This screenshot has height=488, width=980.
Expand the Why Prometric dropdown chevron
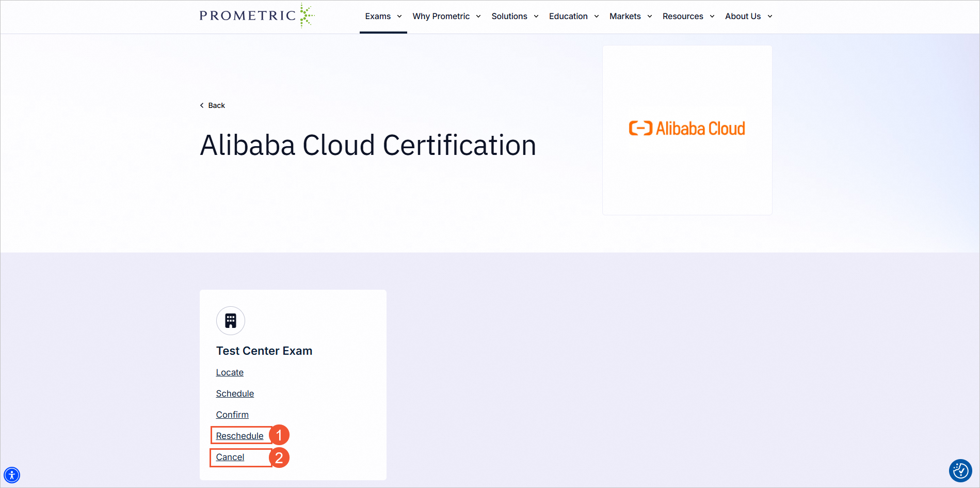click(x=478, y=17)
